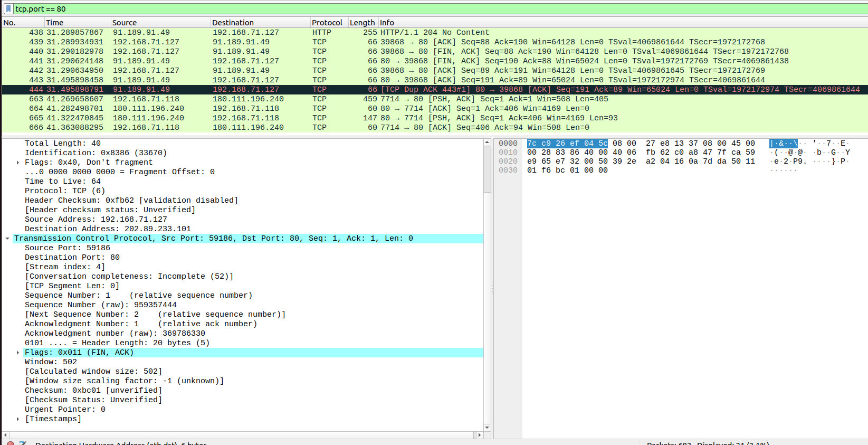Select packet 441 in the packet list
This screenshot has width=868, height=445.
click(435, 61)
